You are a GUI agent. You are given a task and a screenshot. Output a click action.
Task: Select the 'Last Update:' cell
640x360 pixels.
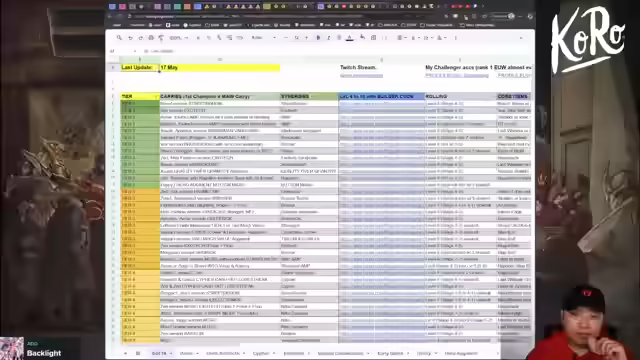(139, 67)
